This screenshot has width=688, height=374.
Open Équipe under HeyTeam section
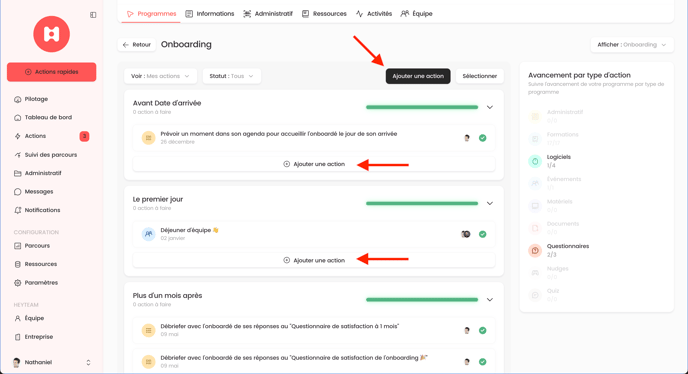pyautogui.click(x=29, y=318)
